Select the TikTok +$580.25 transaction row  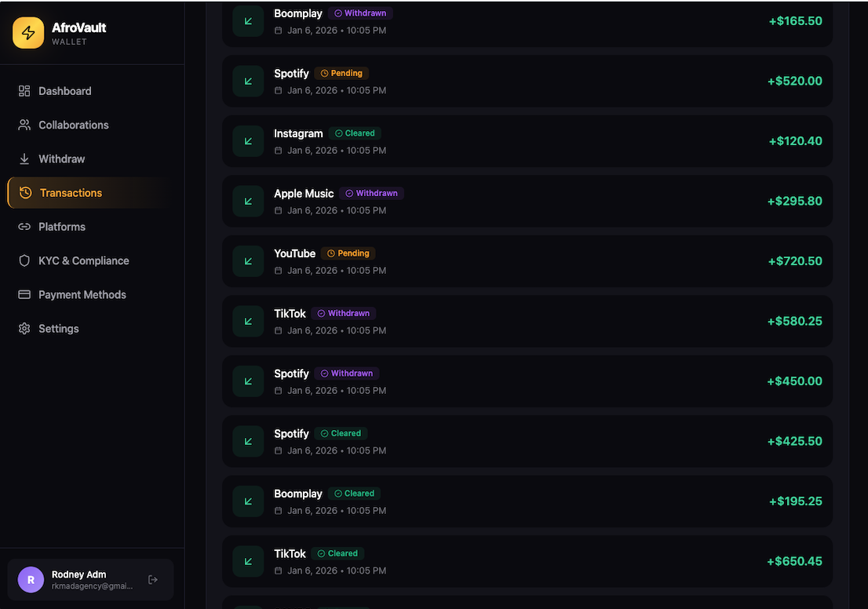click(x=527, y=321)
